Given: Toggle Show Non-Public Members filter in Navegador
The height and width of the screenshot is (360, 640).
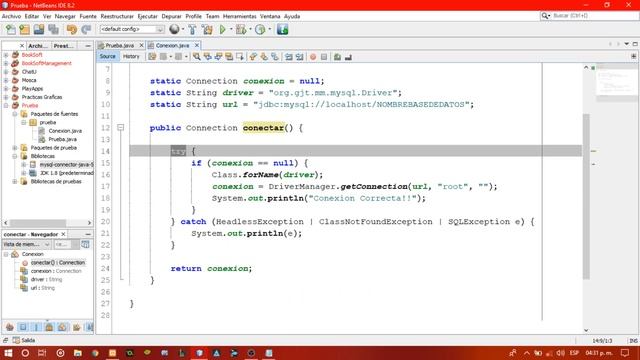Looking at the screenshot, I should [49, 327].
